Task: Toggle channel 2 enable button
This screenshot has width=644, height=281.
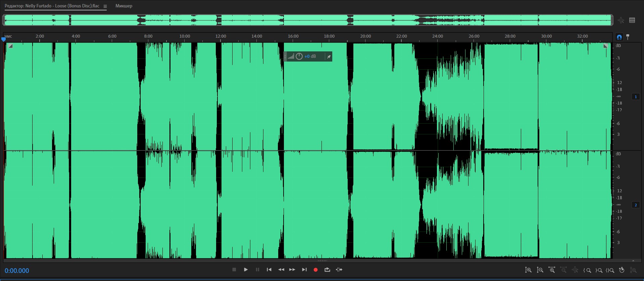Action: [636, 205]
